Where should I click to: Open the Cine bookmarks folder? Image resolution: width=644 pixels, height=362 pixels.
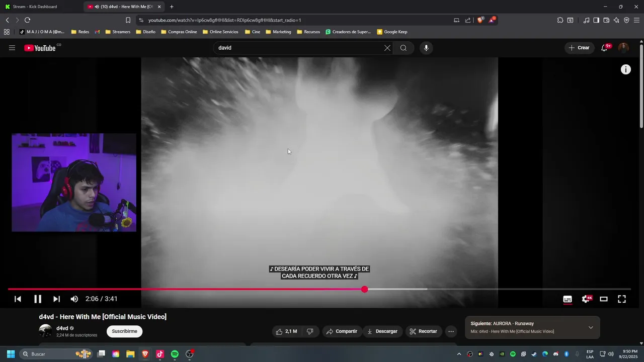point(253,32)
